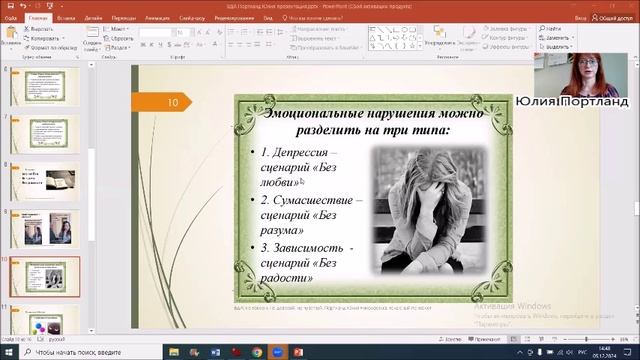Open the Файл menu

coord(11,18)
